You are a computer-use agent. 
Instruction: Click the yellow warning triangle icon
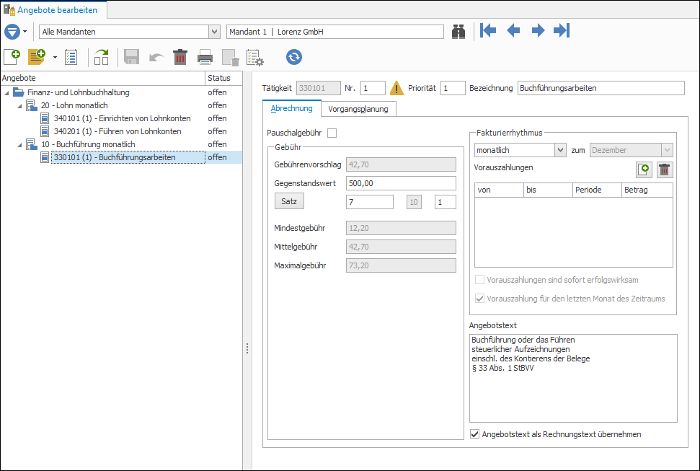point(396,88)
